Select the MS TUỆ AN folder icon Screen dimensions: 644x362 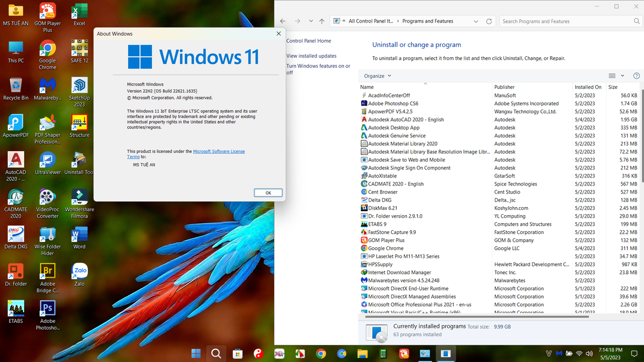click(x=16, y=14)
